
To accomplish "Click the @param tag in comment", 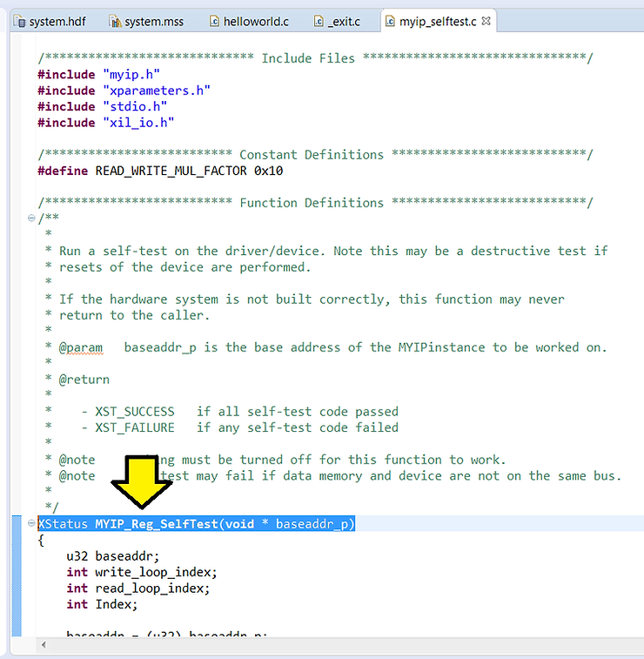I will pyautogui.click(x=80, y=347).
